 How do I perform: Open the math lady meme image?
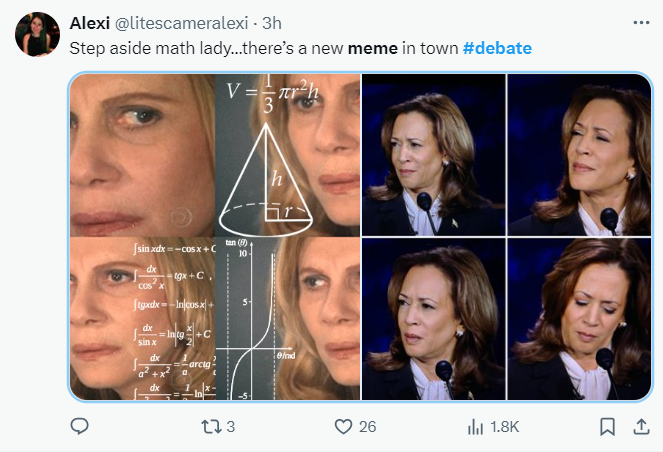point(214,237)
